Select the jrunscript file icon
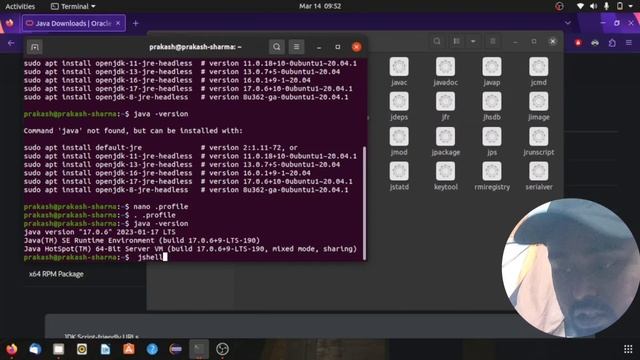 coord(538,137)
